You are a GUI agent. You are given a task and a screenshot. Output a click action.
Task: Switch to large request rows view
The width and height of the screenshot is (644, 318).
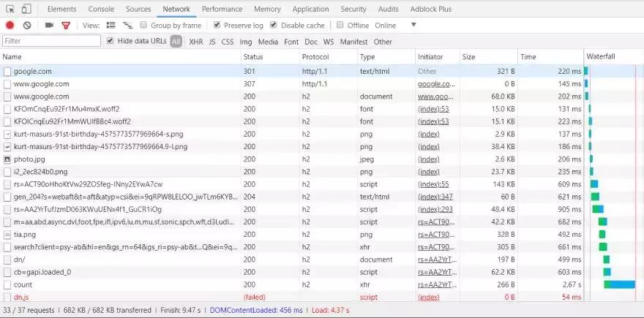[111, 26]
